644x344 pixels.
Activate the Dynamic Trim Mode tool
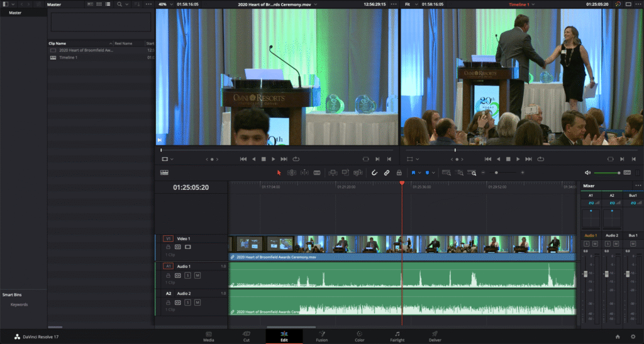click(x=304, y=173)
